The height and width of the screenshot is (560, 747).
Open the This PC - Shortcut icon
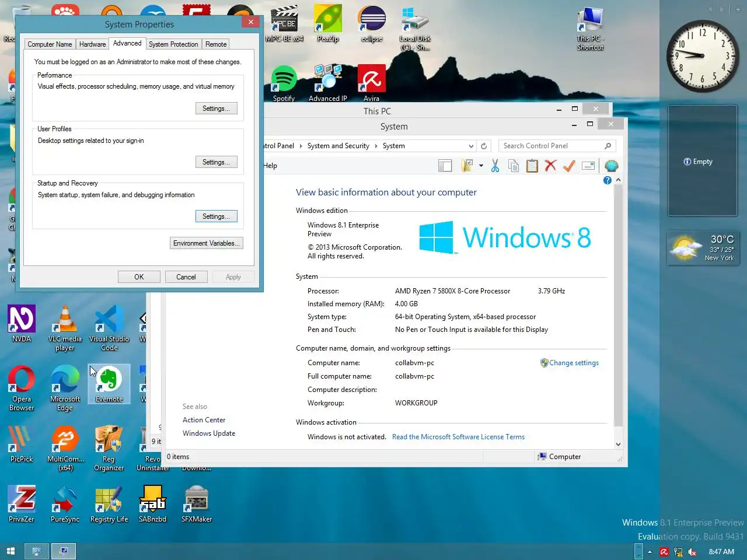coord(590,28)
